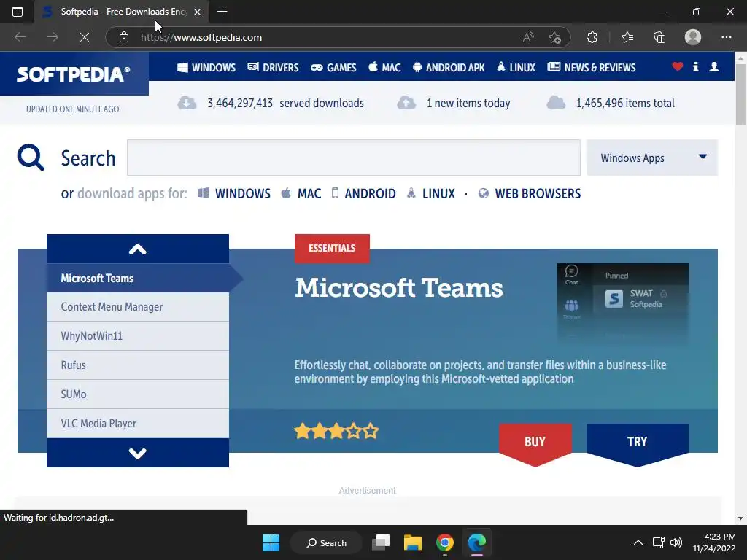Open Collections panel
This screenshot has width=747, height=560.
click(659, 37)
